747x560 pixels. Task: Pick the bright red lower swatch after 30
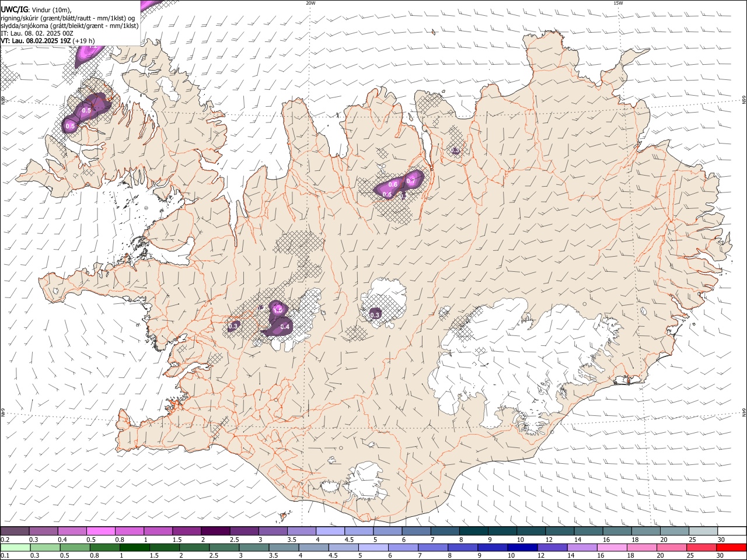point(731,547)
